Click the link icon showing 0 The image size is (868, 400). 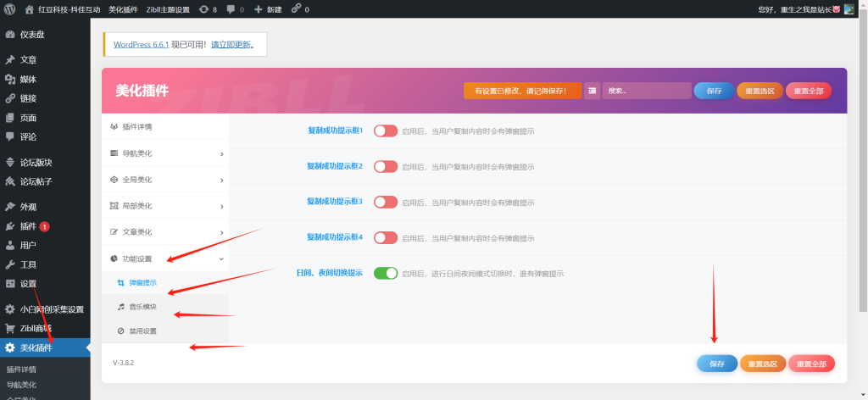coord(296,8)
